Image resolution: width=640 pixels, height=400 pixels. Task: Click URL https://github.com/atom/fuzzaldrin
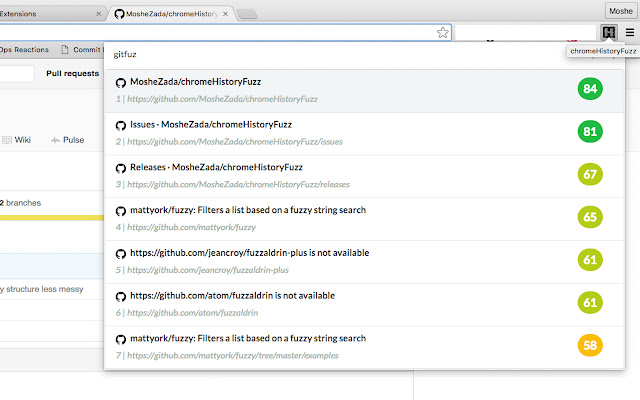[x=192, y=313]
